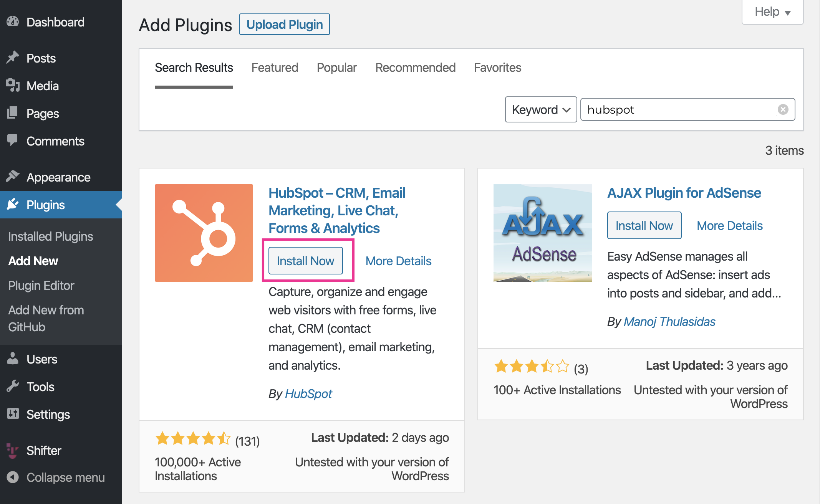Click the Dashboard gauge icon
The height and width of the screenshot is (504, 820).
click(13, 21)
